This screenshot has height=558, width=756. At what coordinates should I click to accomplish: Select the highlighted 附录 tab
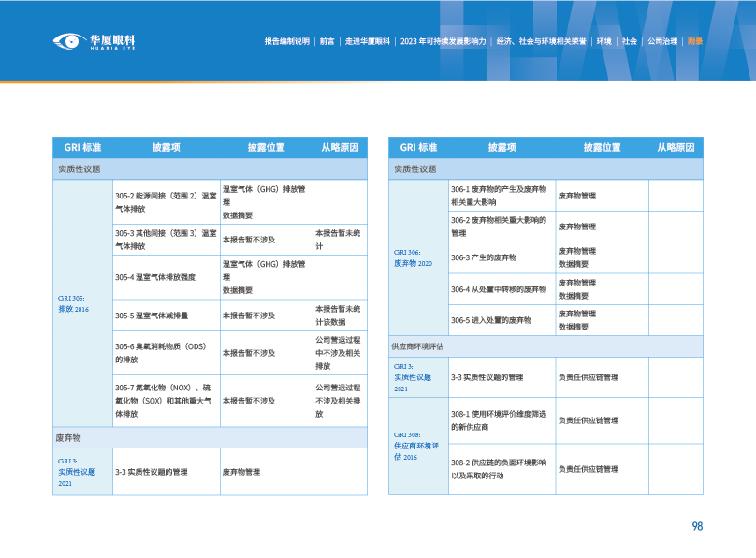[x=694, y=41]
